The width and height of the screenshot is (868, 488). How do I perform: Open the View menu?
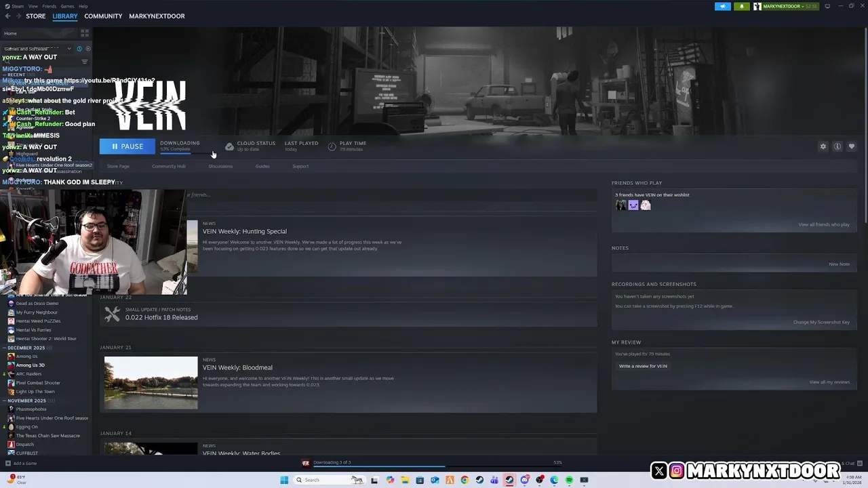click(33, 6)
